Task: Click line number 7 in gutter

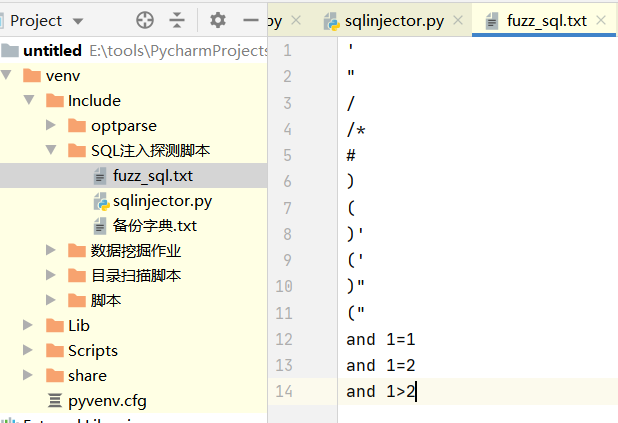Action: pos(287,208)
